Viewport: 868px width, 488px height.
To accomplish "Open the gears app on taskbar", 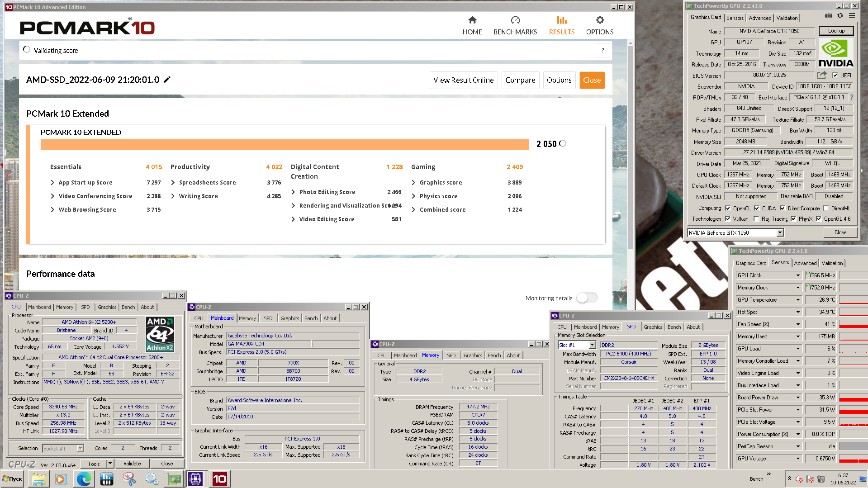I will (152, 479).
